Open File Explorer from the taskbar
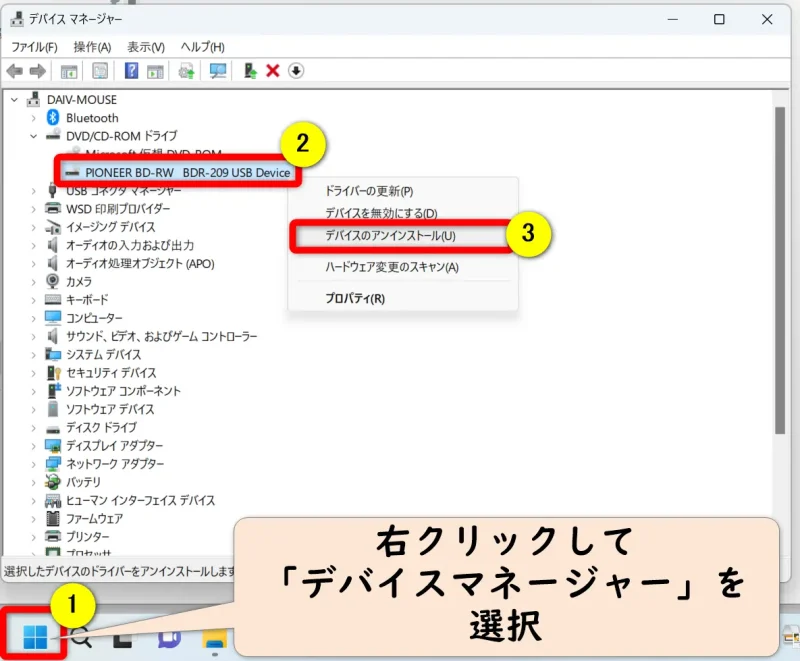 [215, 638]
